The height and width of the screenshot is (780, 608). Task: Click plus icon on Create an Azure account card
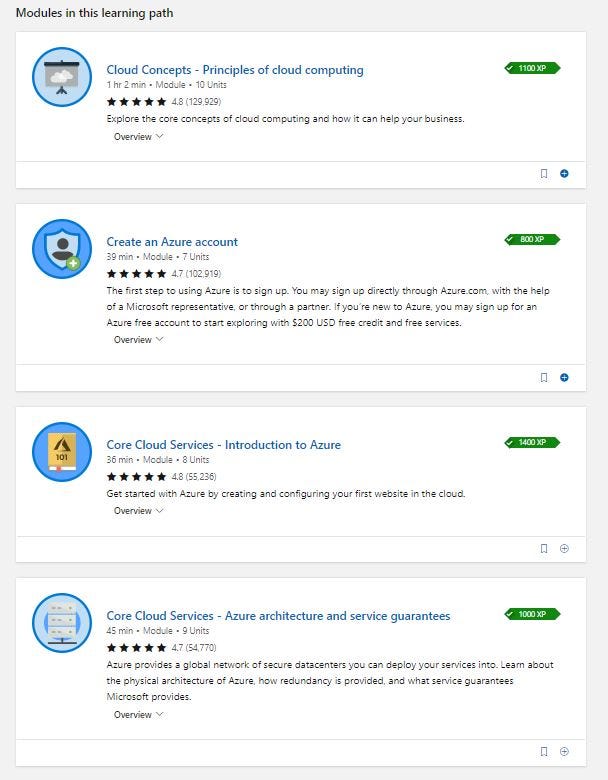pyautogui.click(x=564, y=378)
